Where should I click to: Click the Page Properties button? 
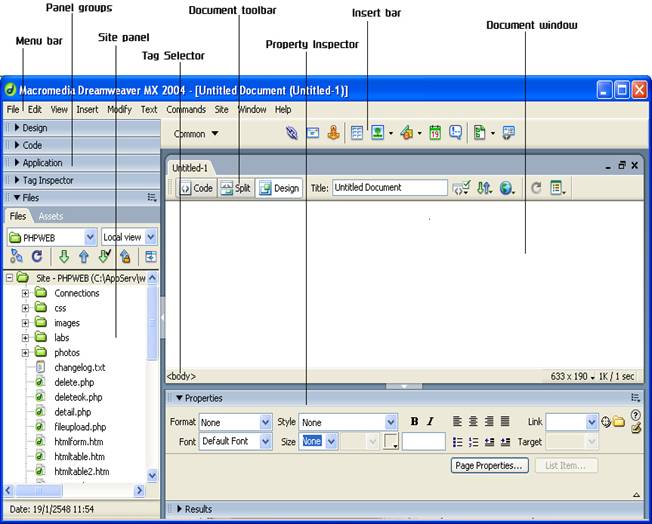click(x=489, y=465)
